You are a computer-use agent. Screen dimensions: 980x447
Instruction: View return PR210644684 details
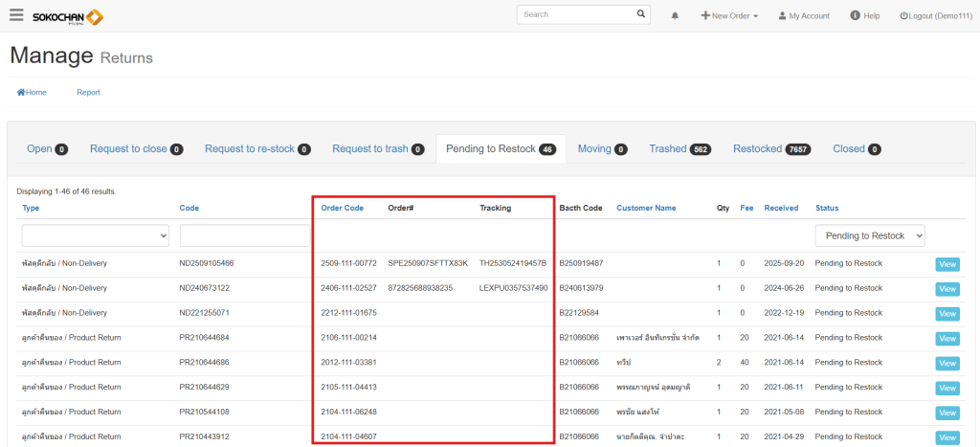tap(947, 338)
